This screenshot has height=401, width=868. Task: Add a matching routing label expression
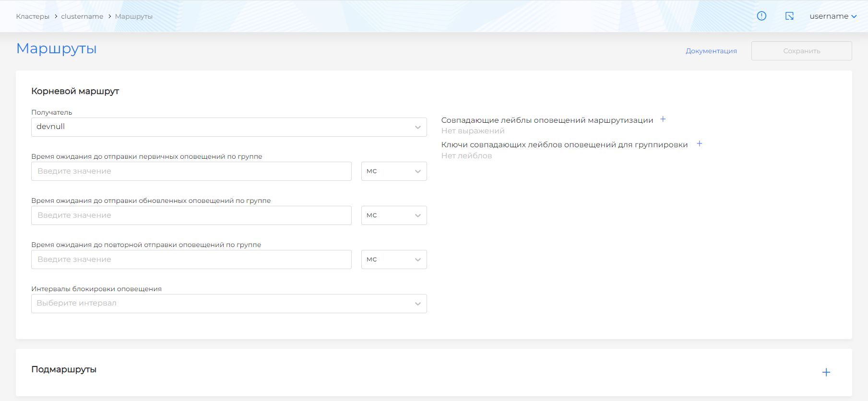pyautogui.click(x=663, y=119)
